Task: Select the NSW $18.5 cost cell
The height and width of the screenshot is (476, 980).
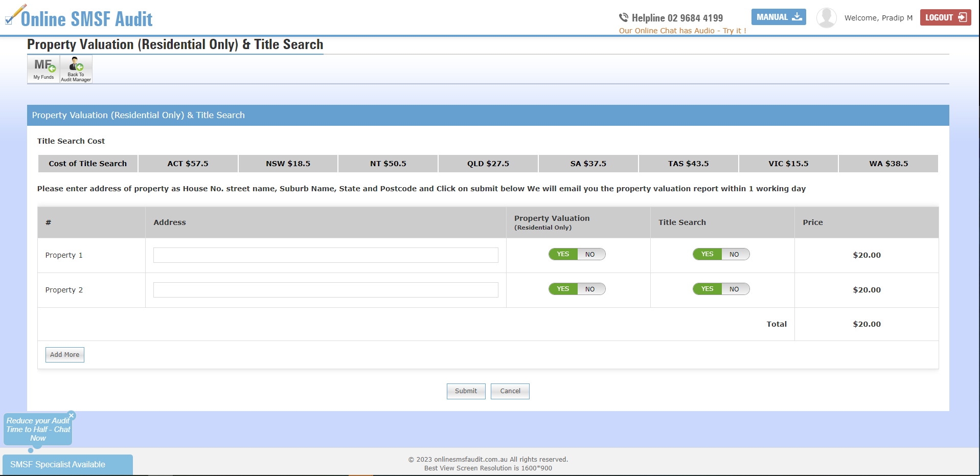Action: tap(287, 163)
